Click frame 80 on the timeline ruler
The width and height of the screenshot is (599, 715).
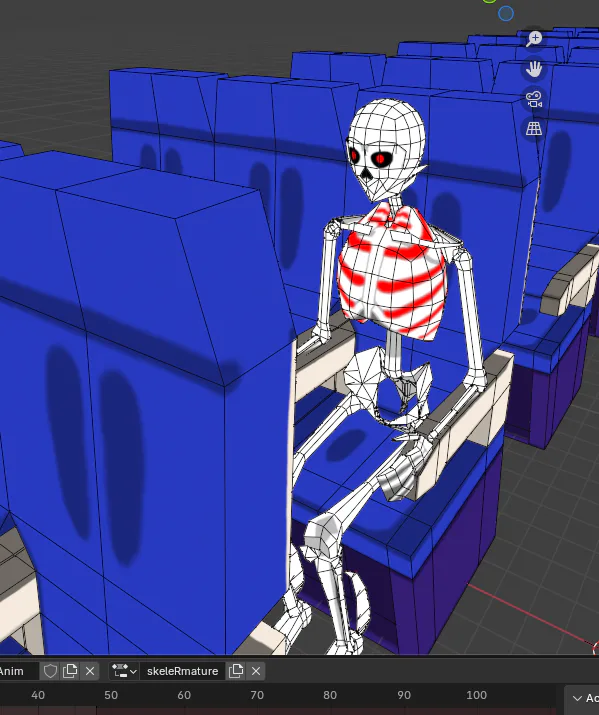pos(330,695)
